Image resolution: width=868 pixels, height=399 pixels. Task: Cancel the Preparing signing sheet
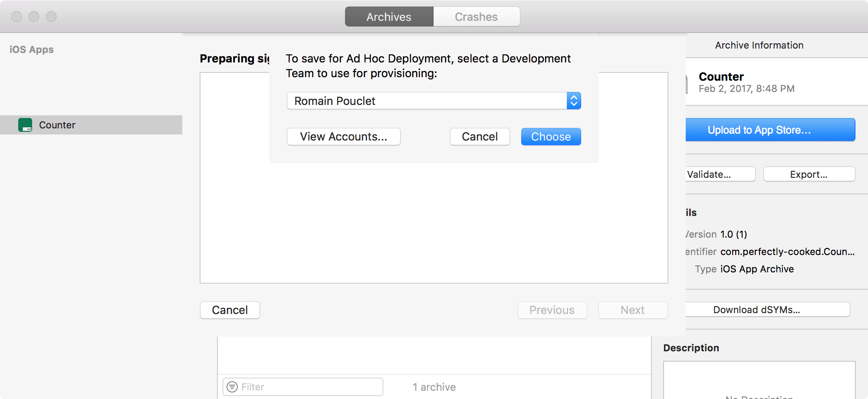coord(230,310)
